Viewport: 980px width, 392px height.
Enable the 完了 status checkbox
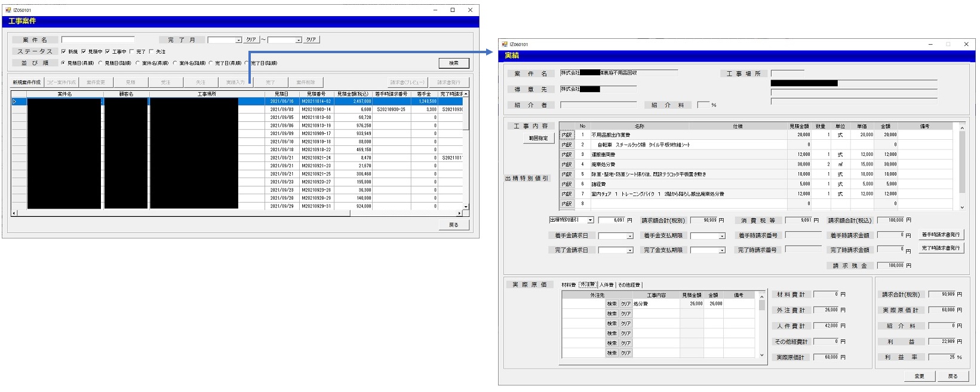coord(132,52)
